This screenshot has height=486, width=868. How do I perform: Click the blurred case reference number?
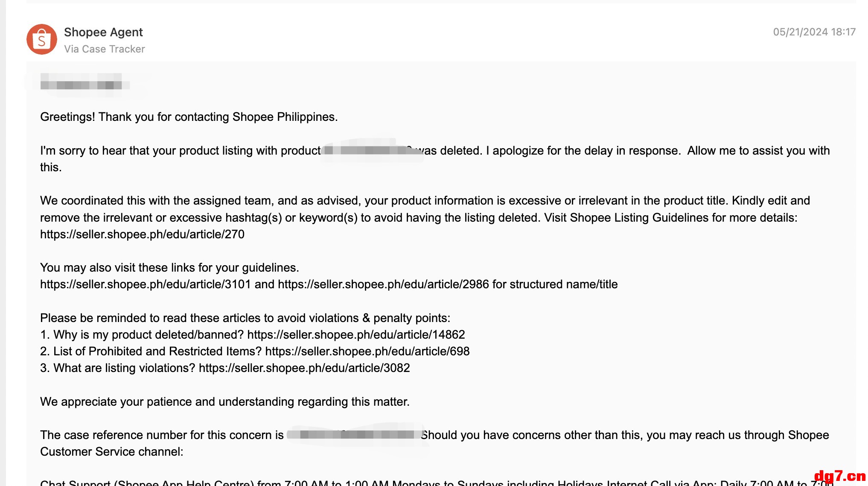pos(356,435)
